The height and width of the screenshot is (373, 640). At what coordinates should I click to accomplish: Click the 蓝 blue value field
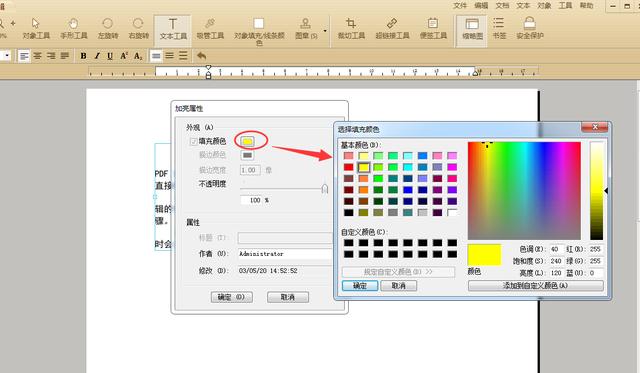[595, 273]
